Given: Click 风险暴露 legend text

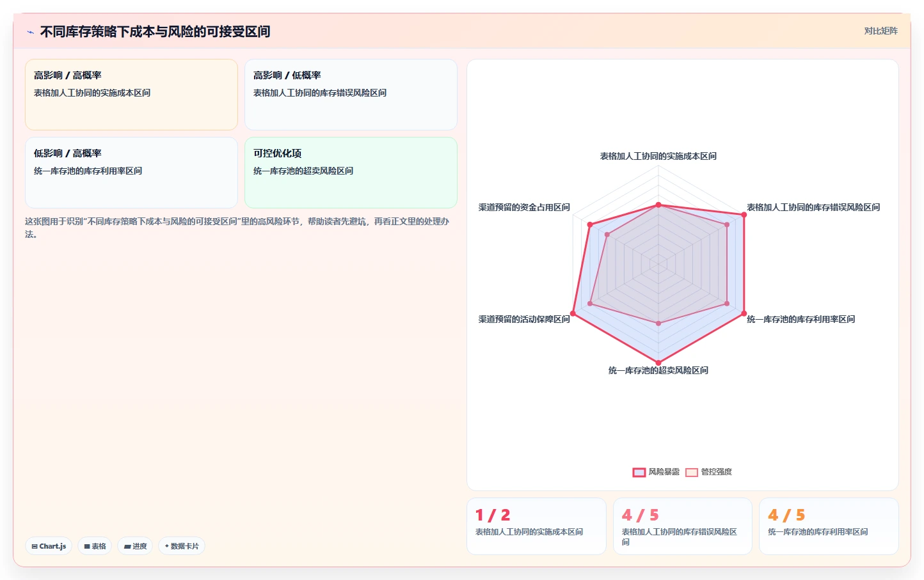Looking at the screenshot, I should tap(664, 472).
